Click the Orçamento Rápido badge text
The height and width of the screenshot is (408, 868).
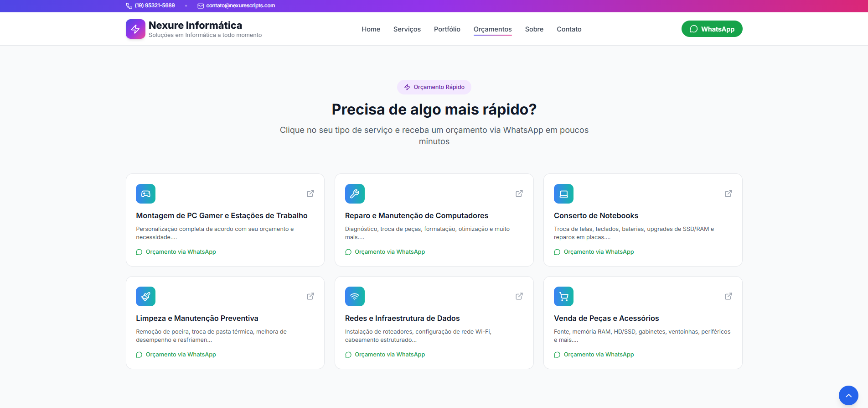pos(439,87)
